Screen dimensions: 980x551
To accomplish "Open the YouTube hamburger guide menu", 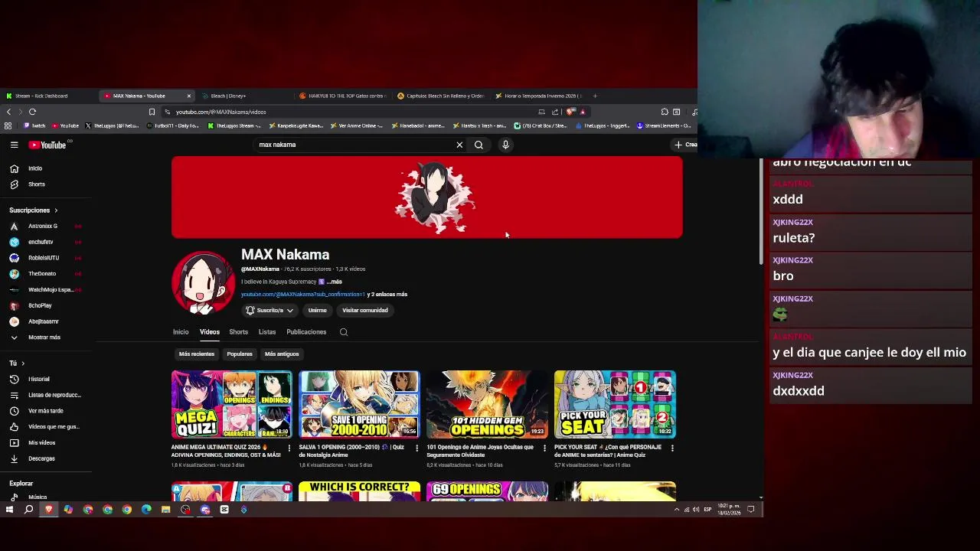I will click(x=14, y=145).
